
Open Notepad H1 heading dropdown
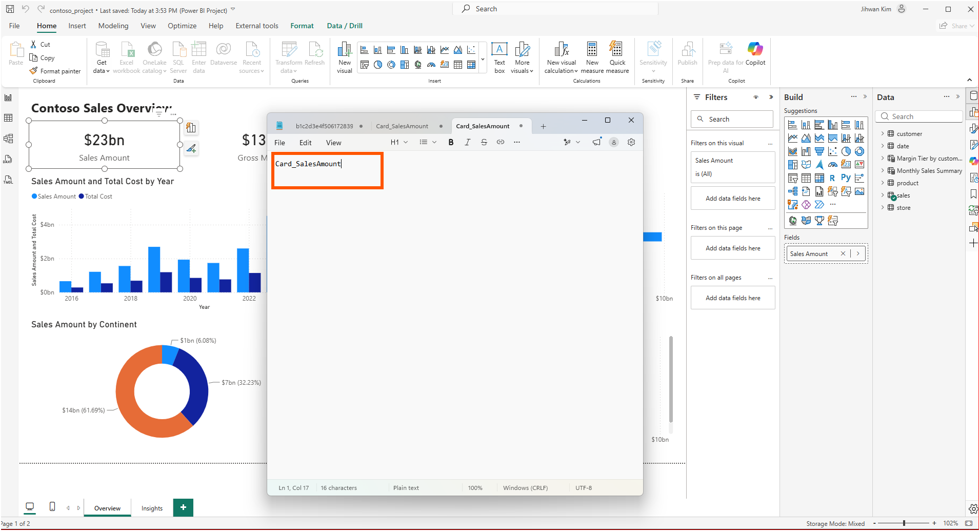coord(399,142)
